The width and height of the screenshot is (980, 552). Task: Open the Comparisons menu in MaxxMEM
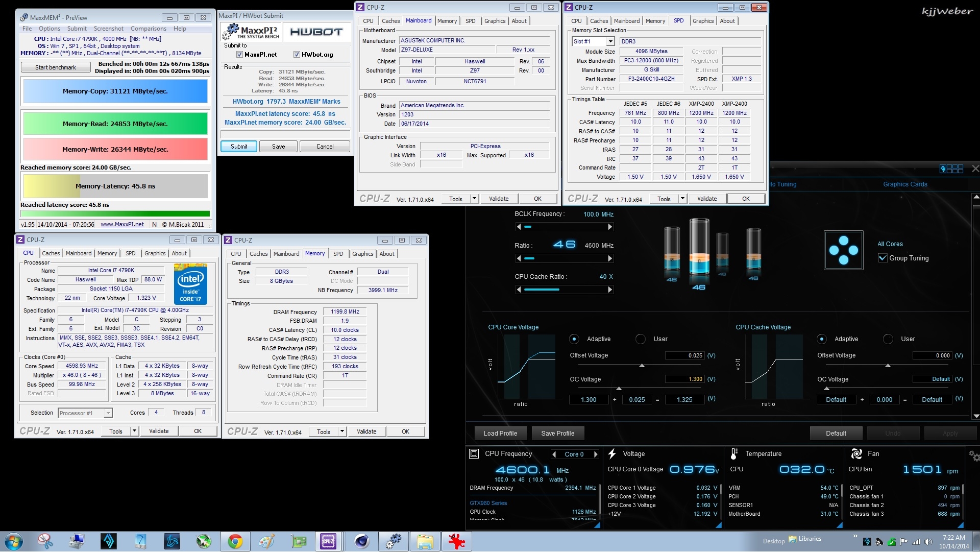[149, 29]
